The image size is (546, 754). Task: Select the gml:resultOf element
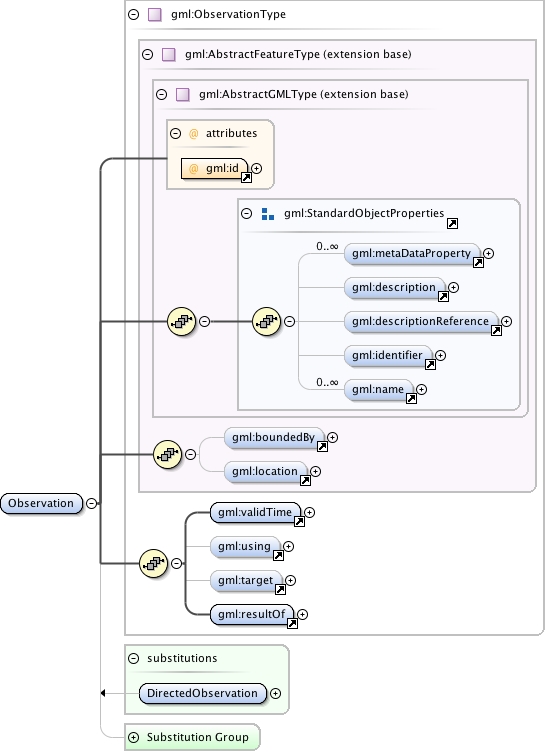(x=252, y=614)
